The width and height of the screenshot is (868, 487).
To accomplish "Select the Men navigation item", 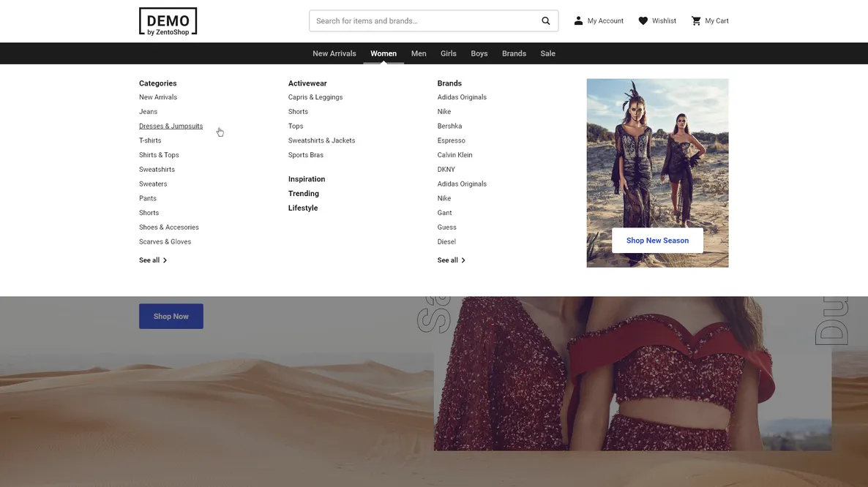I will (x=419, y=53).
